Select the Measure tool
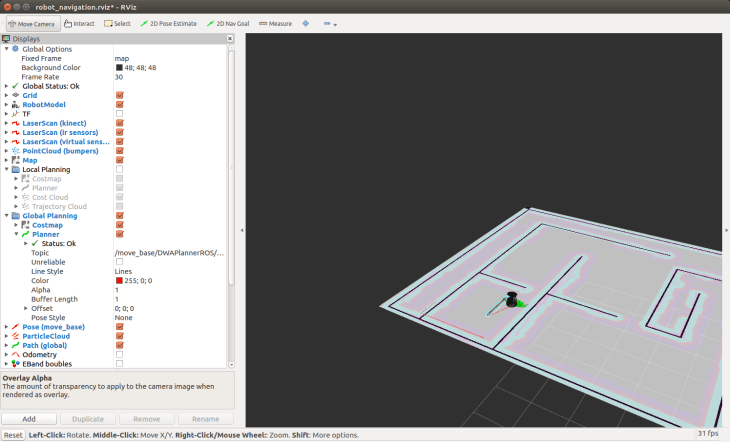730x442 pixels. point(275,23)
